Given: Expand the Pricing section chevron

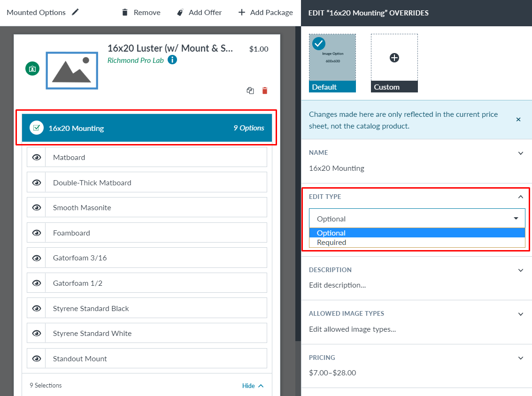Looking at the screenshot, I should tap(520, 358).
